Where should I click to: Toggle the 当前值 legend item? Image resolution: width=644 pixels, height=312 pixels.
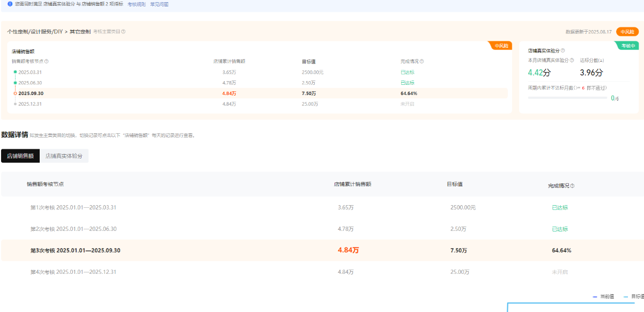coord(603,296)
